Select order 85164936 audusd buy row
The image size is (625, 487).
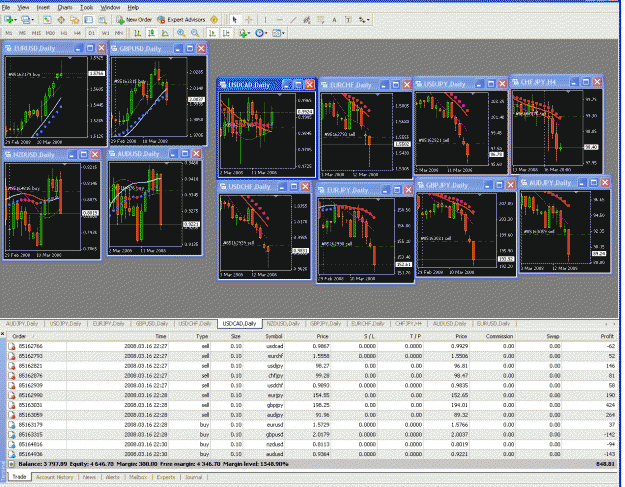tap(312, 454)
